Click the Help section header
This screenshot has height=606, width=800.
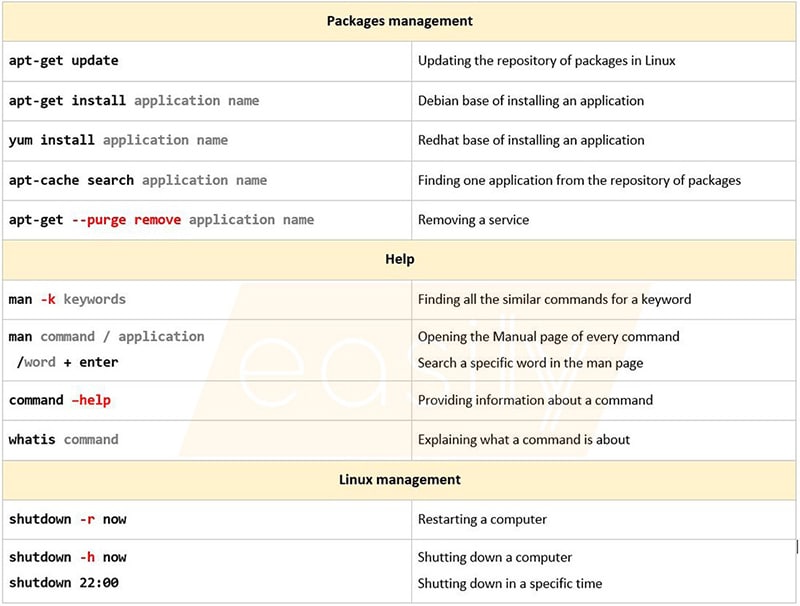[x=400, y=259]
